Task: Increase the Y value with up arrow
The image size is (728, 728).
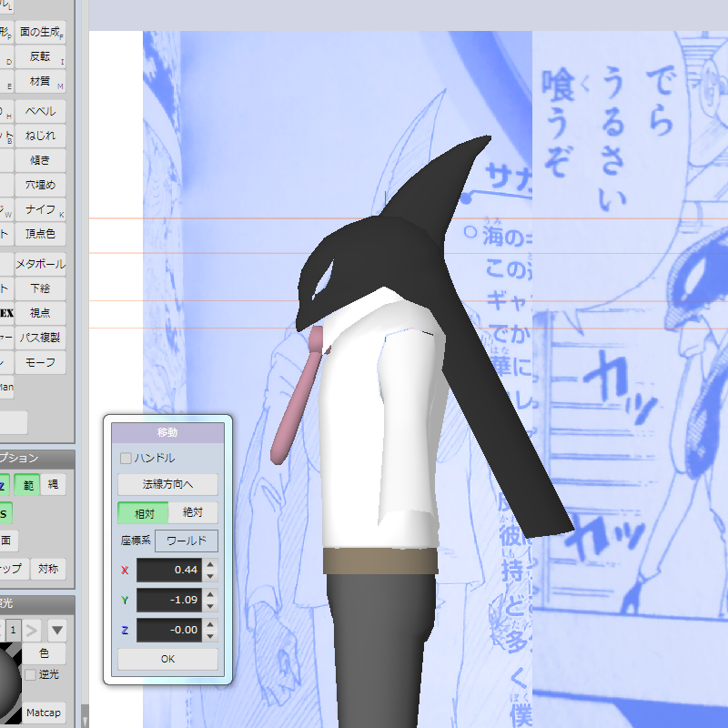Action: click(210, 595)
